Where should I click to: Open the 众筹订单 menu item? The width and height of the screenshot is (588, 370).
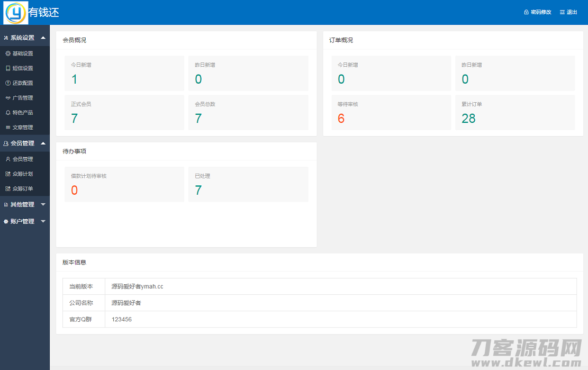[23, 189]
